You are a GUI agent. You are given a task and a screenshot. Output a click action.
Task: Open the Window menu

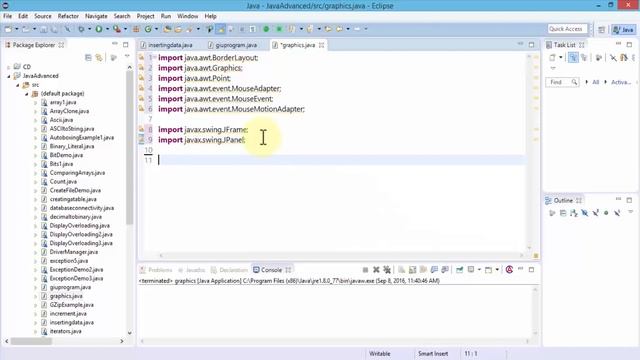coord(188,16)
